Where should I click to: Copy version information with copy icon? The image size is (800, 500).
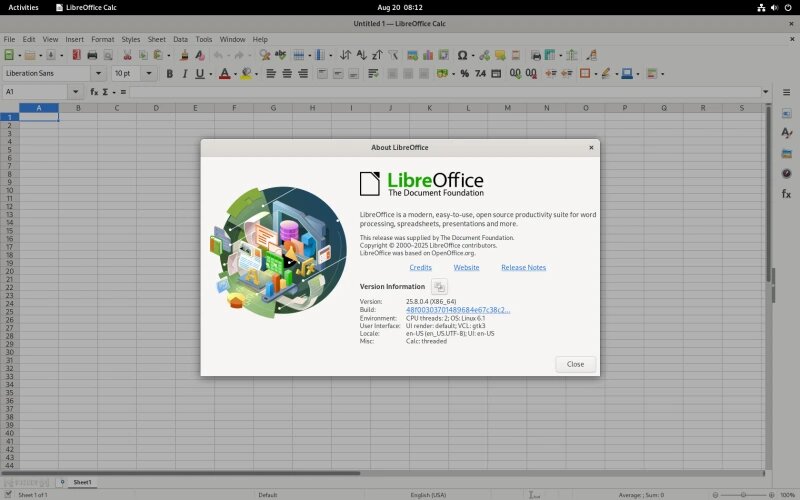[439, 287]
